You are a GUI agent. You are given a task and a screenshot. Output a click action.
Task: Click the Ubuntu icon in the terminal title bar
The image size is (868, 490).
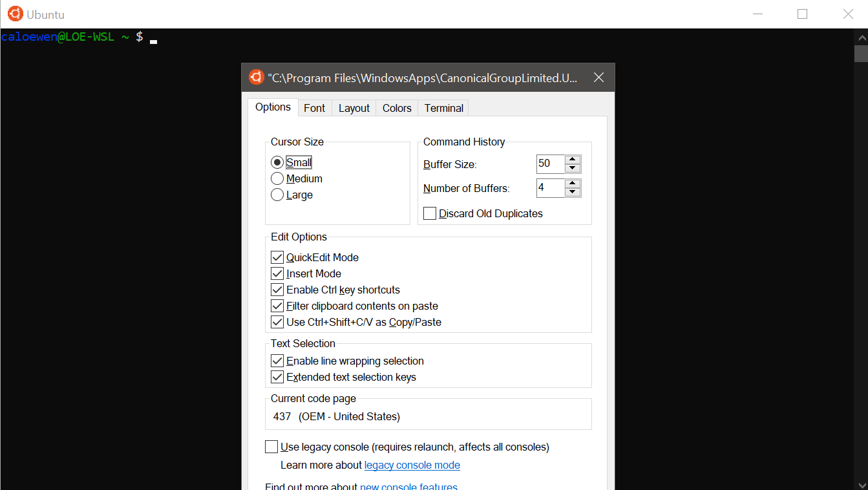14,13
